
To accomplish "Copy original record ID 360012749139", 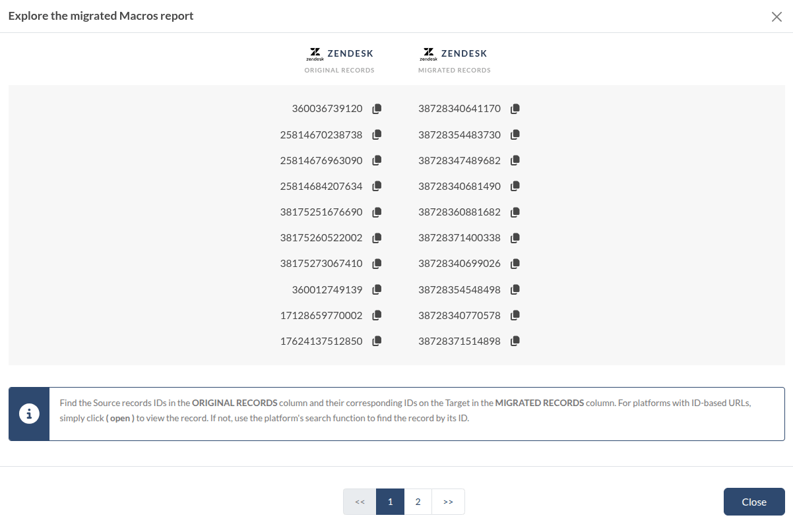I will 377,289.
